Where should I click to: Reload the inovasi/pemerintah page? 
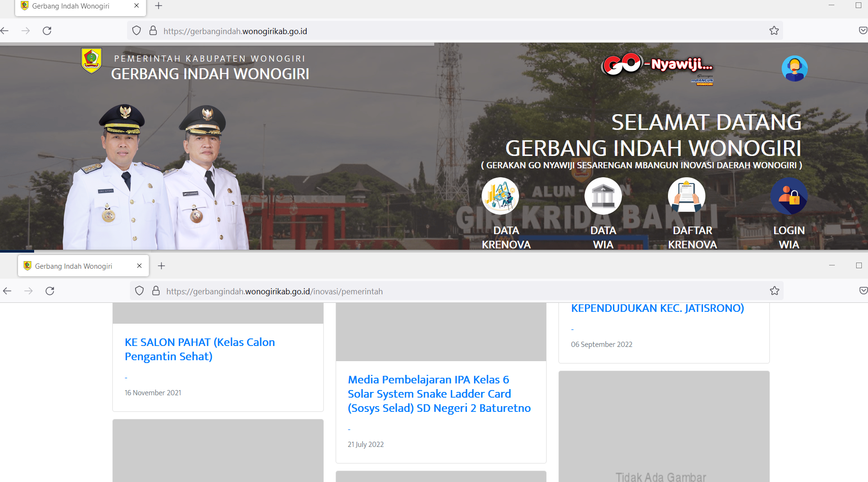50,291
